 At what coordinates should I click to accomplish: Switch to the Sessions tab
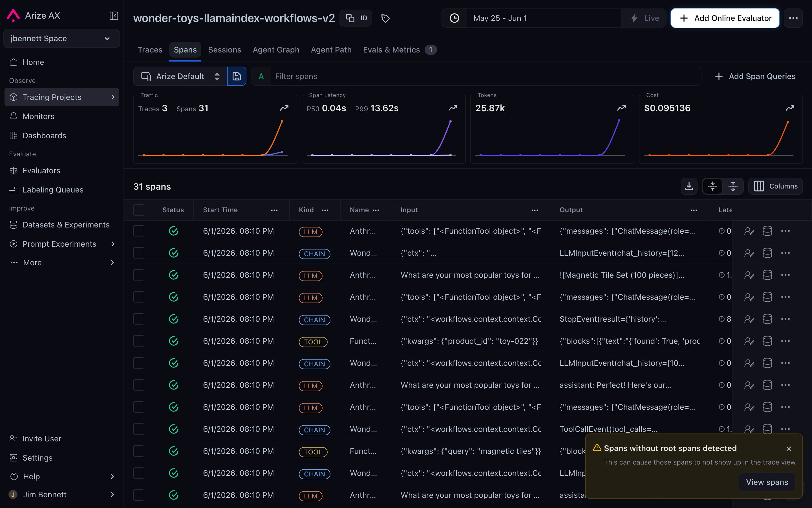(x=224, y=50)
